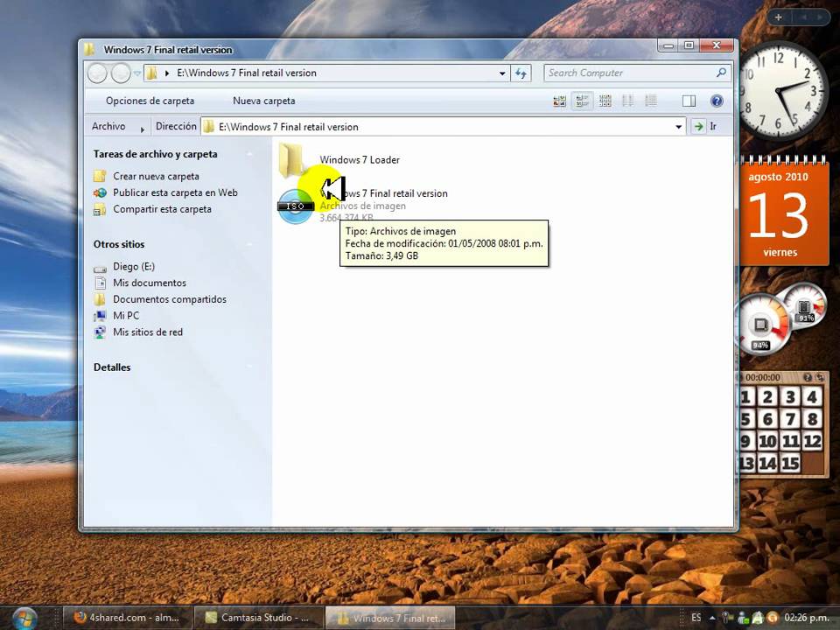
Task: Start search with the magnifier icon
Action: click(721, 73)
